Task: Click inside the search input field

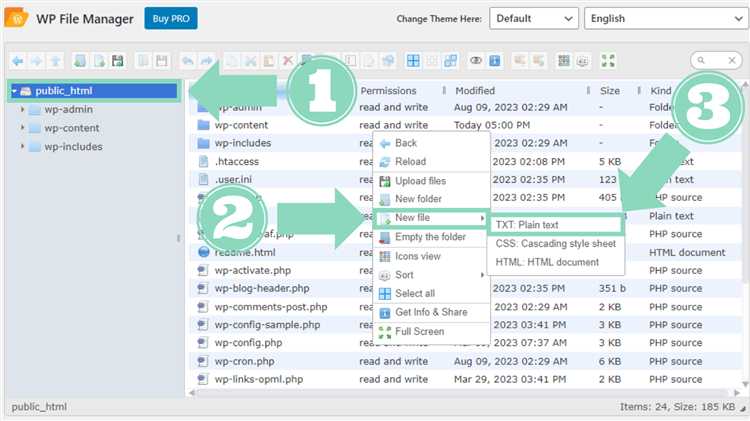Action: tap(714, 60)
